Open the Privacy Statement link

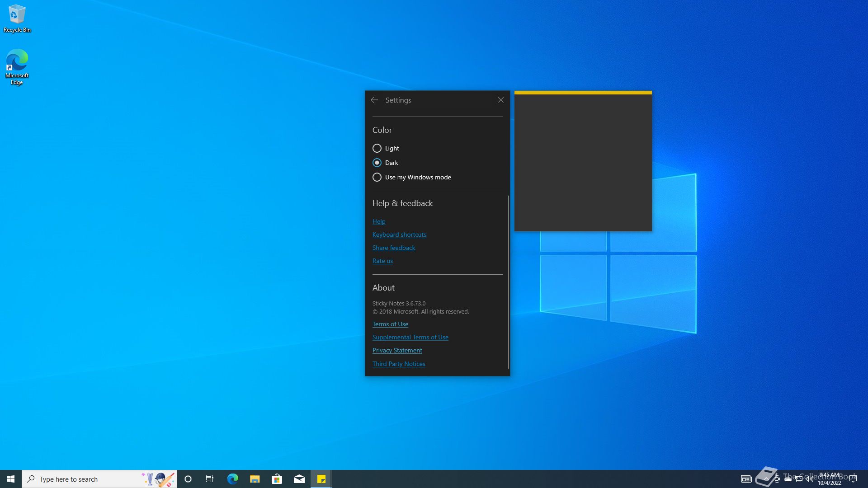pos(397,350)
